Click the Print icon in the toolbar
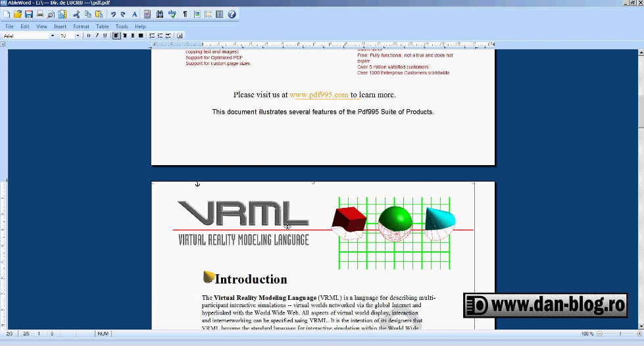Image resolution: width=644 pixels, height=346 pixels. pos(40,14)
